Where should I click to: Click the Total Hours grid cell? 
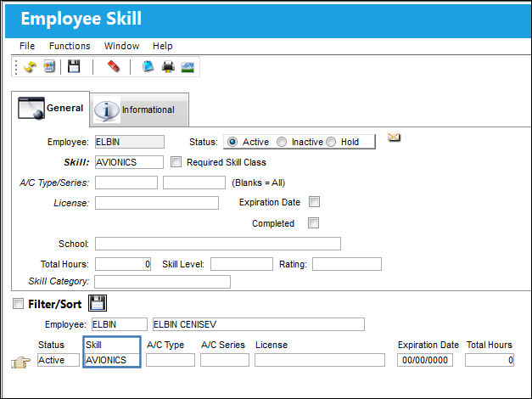click(490, 360)
